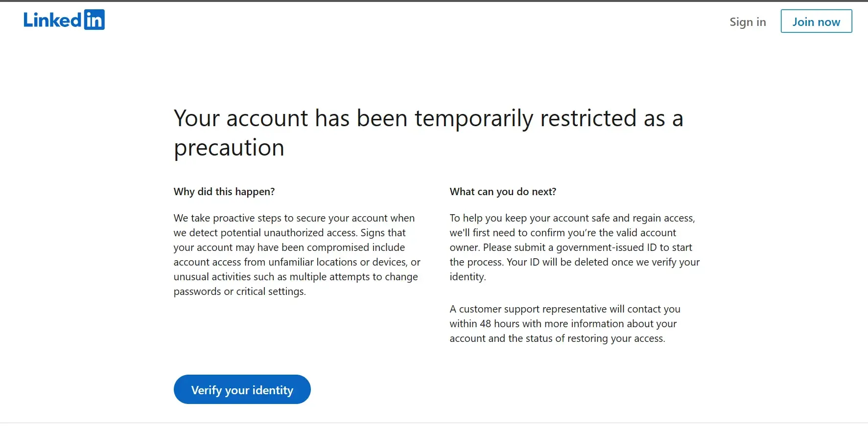
Task: Select the "What can you do next?" heading
Action: (x=503, y=192)
